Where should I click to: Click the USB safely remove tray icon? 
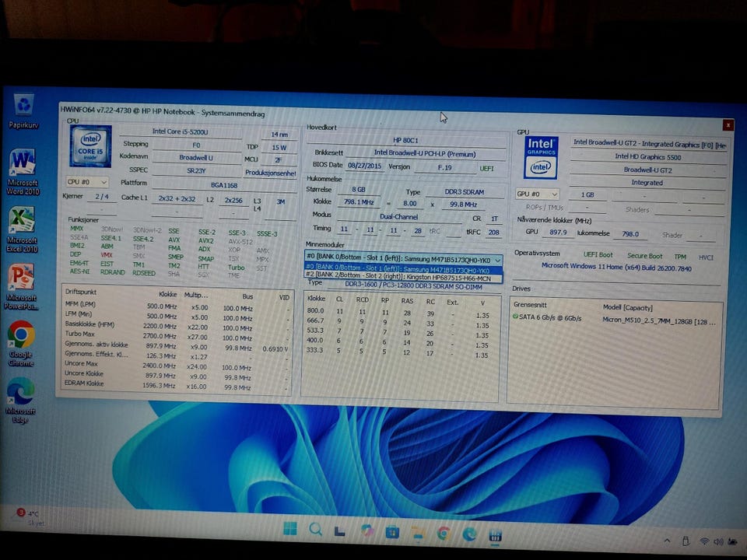click(x=686, y=541)
